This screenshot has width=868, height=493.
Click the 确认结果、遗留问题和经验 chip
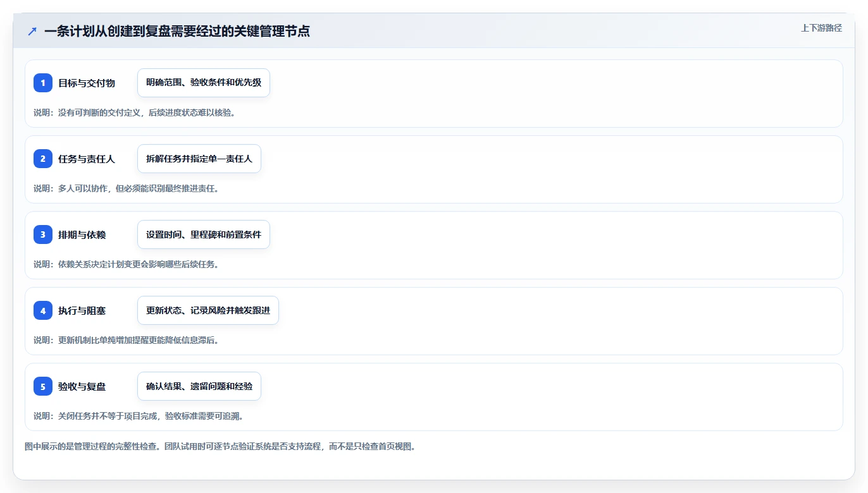[199, 386]
